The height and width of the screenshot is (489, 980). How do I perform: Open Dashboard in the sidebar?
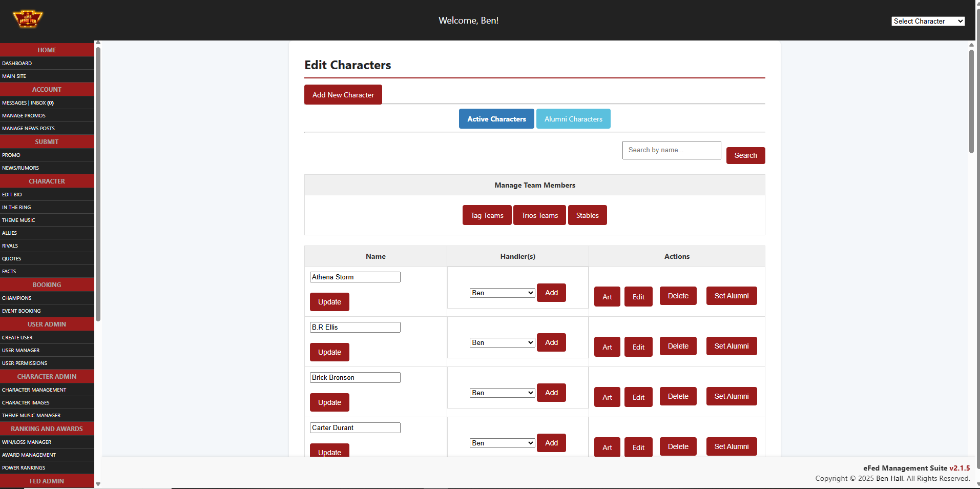(17, 64)
